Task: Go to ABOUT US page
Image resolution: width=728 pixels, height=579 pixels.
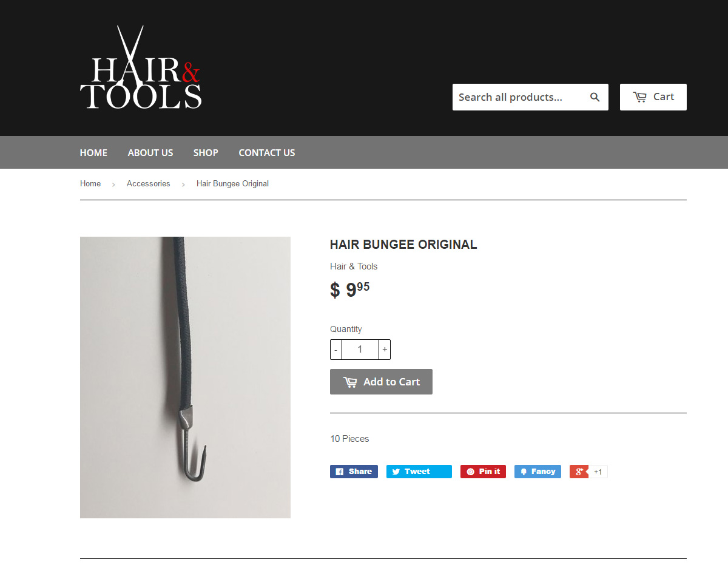Action: tap(150, 152)
